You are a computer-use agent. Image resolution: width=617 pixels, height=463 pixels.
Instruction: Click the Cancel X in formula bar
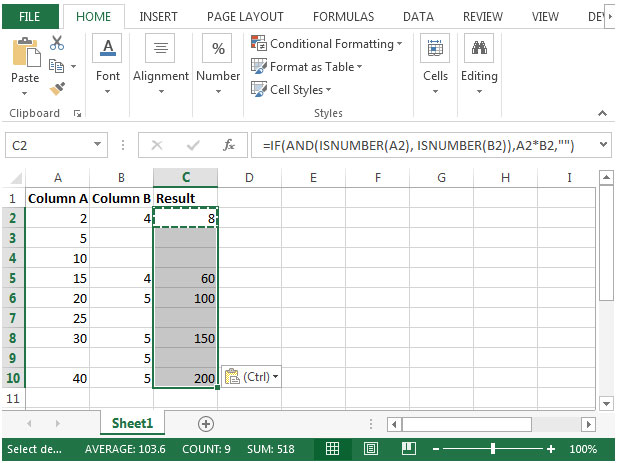point(157,146)
